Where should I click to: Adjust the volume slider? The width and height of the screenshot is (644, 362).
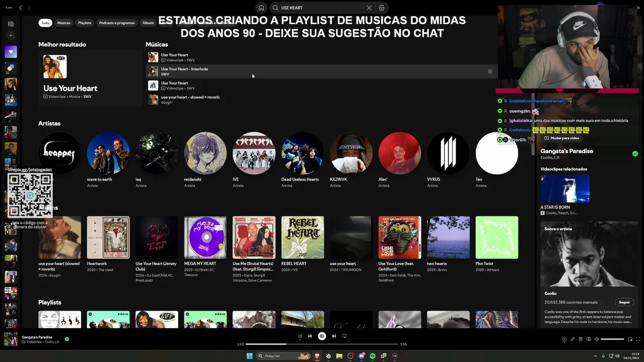pyautogui.click(x=612, y=339)
